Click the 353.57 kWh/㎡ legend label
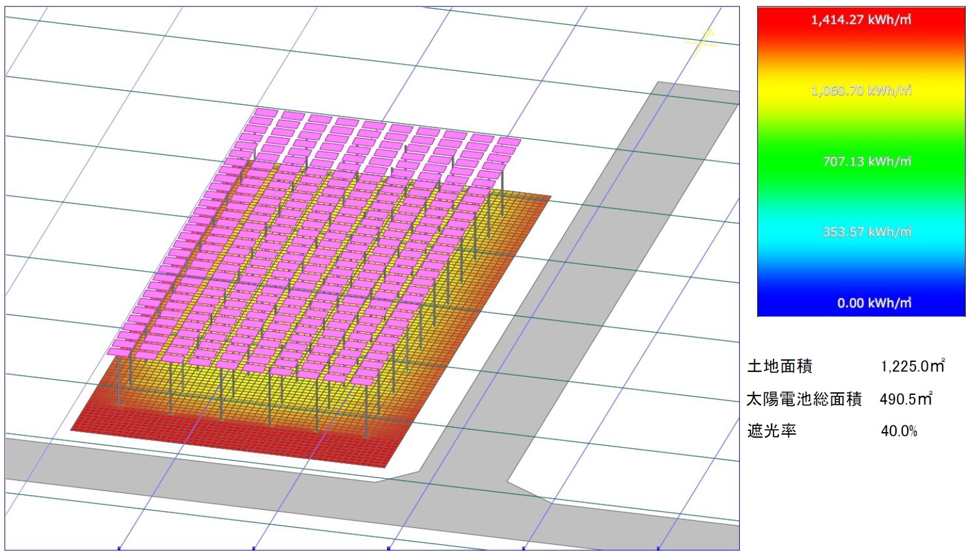 (x=867, y=233)
